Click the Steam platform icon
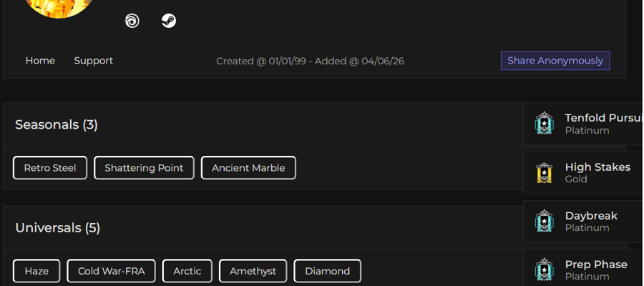This screenshot has width=644, height=286. [169, 21]
